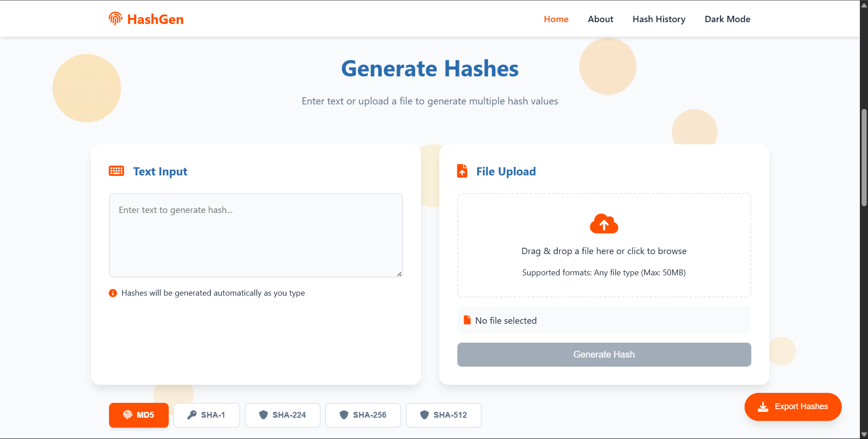Go to the About page
Image resolution: width=868 pixels, height=439 pixels.
click(x=600, y=19)
